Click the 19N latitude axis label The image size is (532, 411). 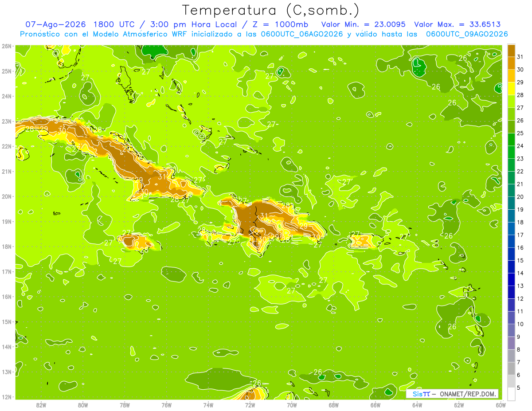pyautogui.click(x=7, y=221)
